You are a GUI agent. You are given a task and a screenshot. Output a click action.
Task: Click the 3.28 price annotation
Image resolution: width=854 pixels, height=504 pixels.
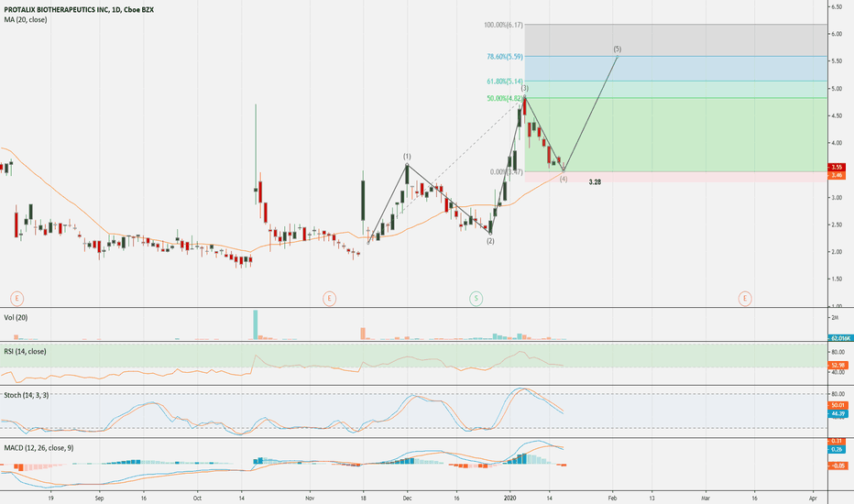click(x=595, y=182)
